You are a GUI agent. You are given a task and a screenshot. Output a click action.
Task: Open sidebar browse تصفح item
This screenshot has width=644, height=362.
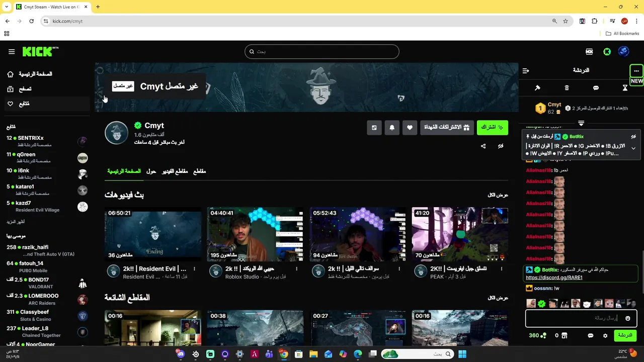click(x=19, y=89)
